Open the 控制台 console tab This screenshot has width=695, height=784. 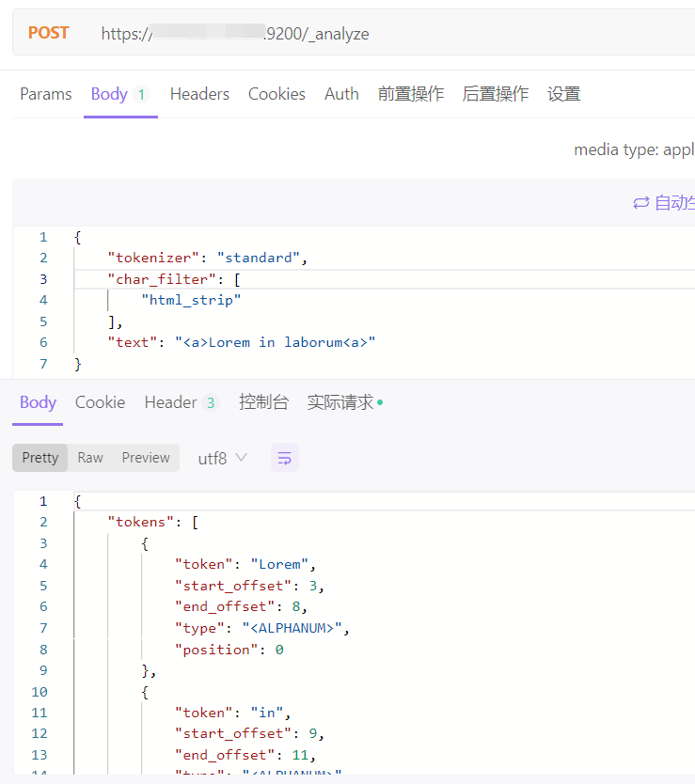coord(263,402)
